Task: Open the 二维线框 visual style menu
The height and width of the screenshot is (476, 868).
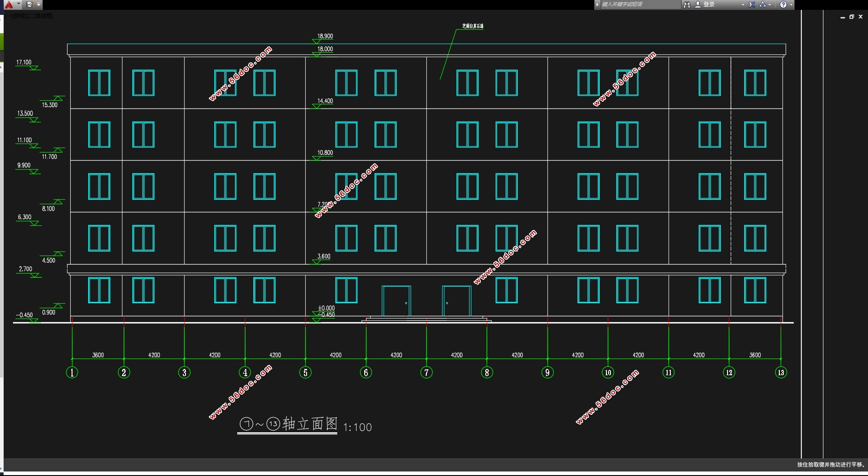Action: 41,16
